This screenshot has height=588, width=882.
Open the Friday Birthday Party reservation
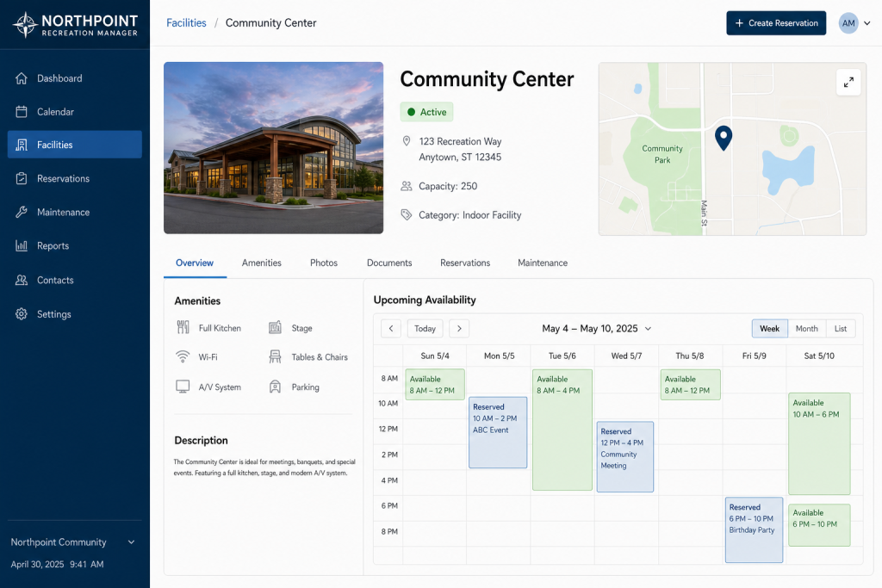tap(754, 529)
